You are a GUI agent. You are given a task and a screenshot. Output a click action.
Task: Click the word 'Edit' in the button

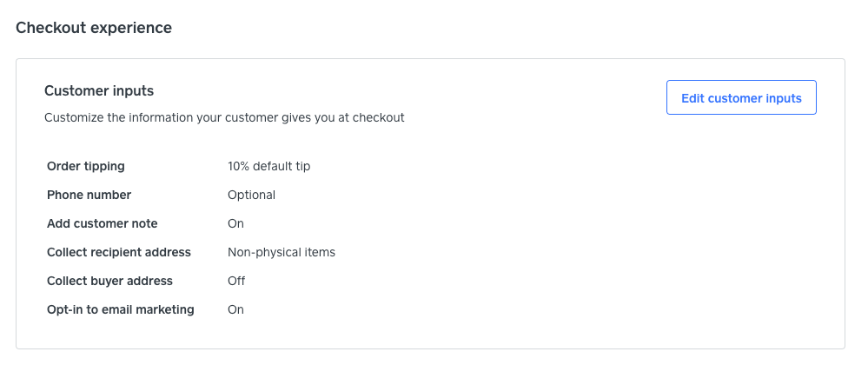point(692,98)
